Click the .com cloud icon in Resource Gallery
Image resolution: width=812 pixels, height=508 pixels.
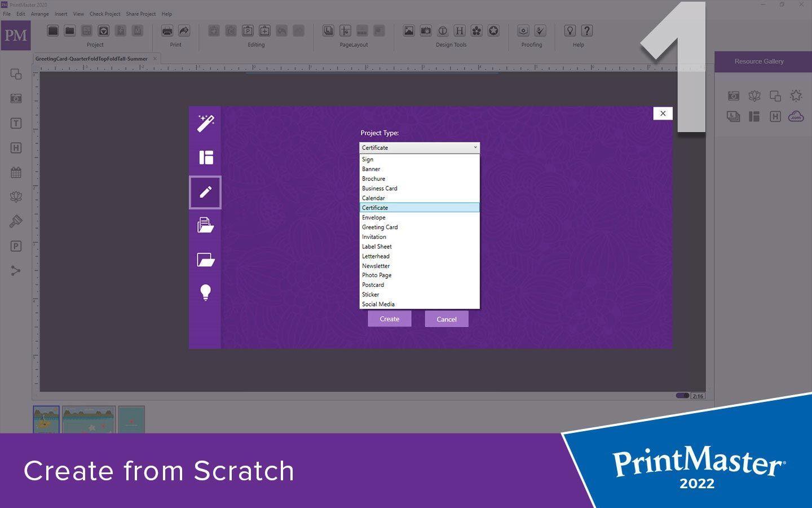coord(796,117)
